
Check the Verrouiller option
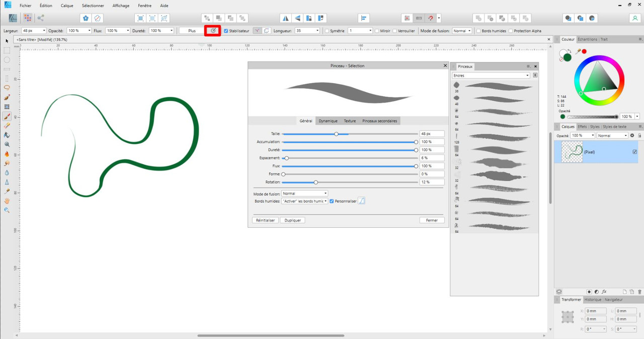pos(394,31)
